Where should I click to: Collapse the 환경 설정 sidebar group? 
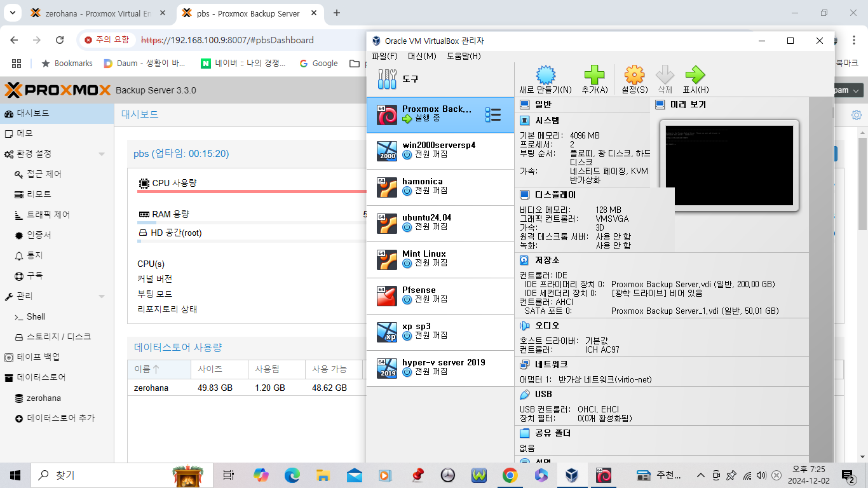click(102, 154)
